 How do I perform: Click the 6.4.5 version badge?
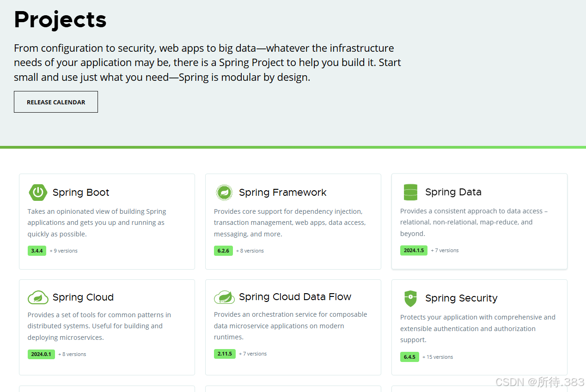coord(409,357)
